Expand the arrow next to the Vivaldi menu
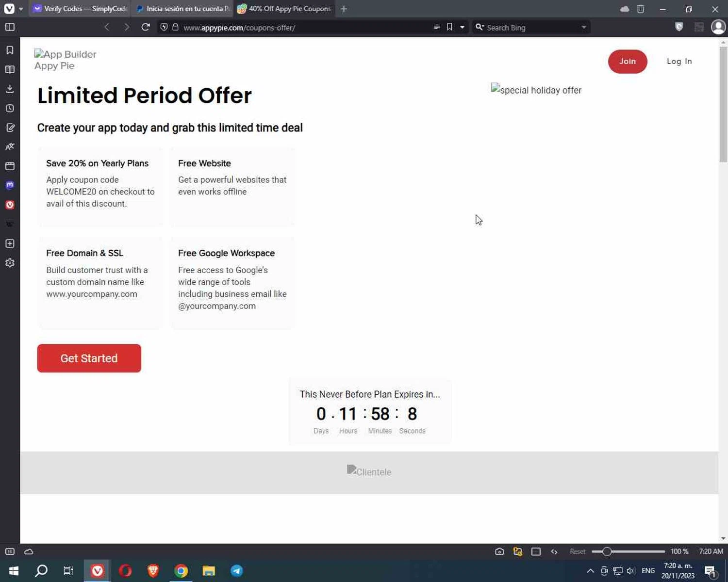 21,9
